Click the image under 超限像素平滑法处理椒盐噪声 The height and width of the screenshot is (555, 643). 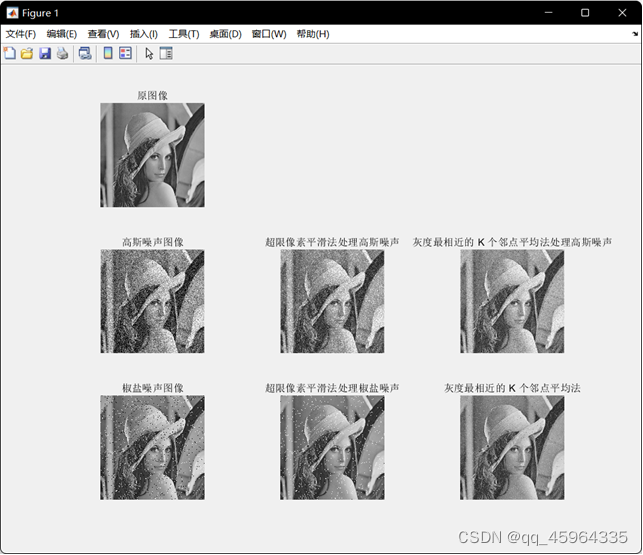click(x=332, y=448)
